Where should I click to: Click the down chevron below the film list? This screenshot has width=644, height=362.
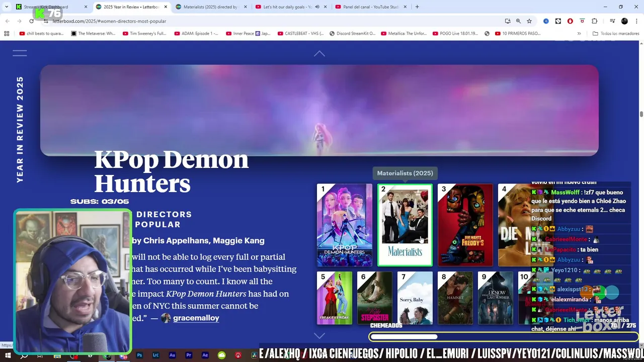[319, 335]
